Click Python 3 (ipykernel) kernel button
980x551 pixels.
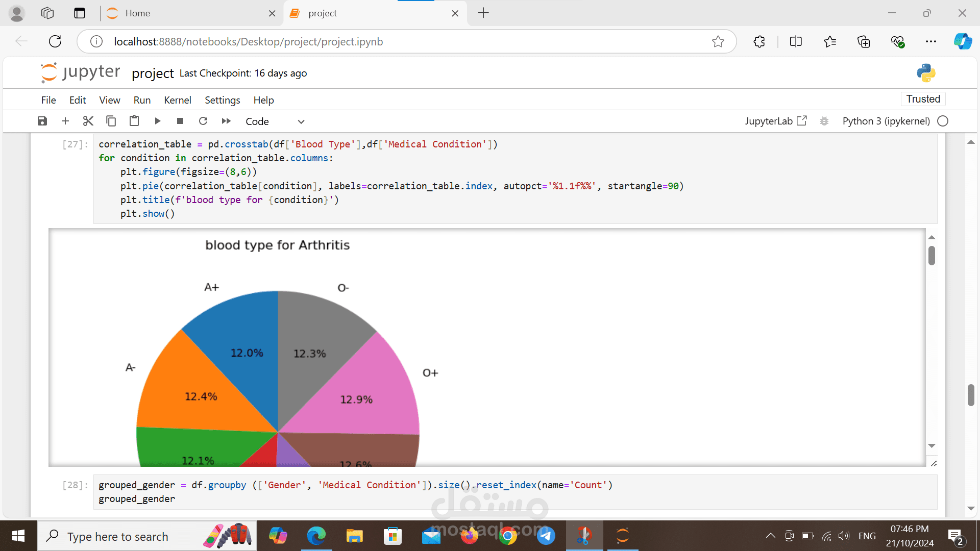(886, 121)
